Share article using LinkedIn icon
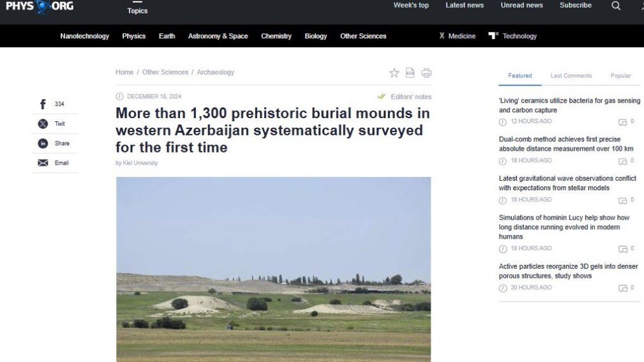Viewport: 644px width, 362px height. click(x=43, y=144)
